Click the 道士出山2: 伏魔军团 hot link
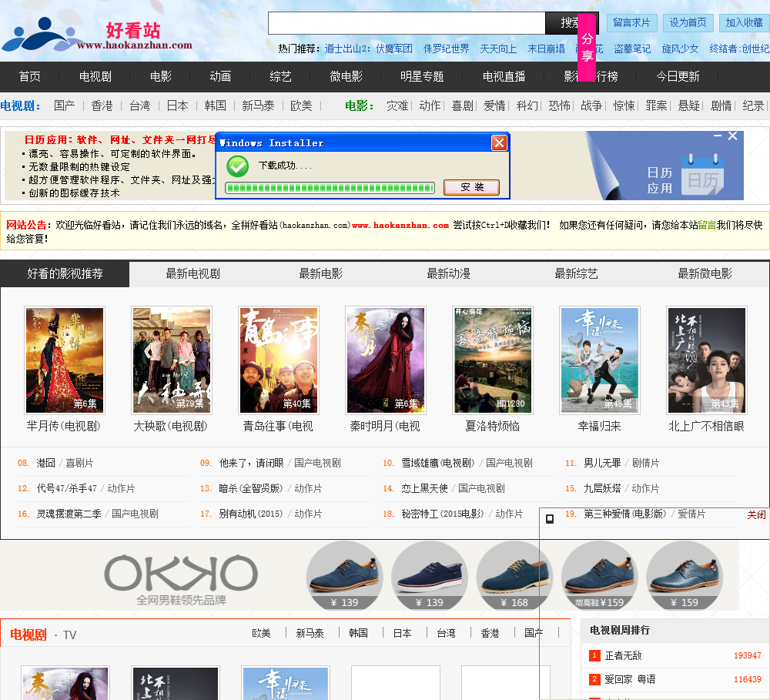Image resolution: width=770 pixels, height=700 pixels. 368,49
